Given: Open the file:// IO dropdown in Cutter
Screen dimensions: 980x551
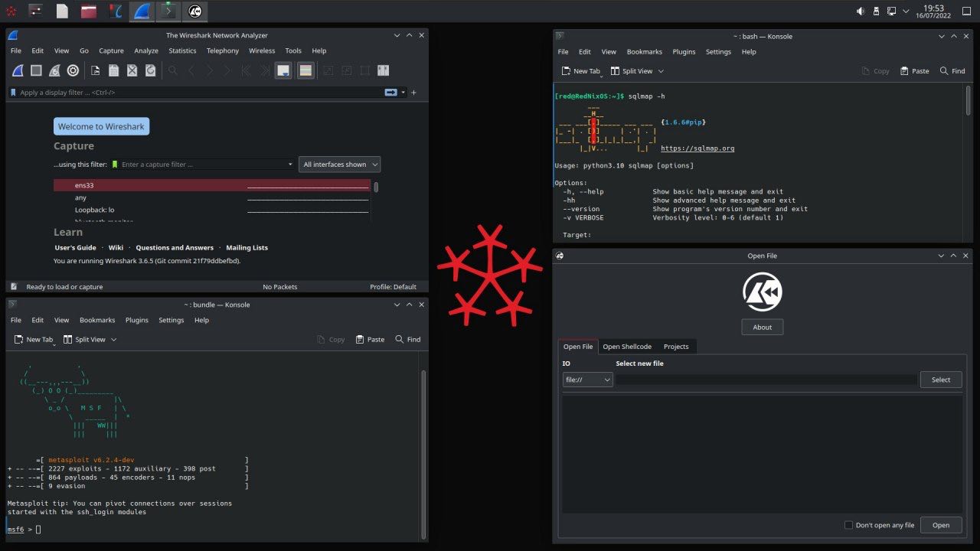Looking at the screenshot, I should coord(588,380).
